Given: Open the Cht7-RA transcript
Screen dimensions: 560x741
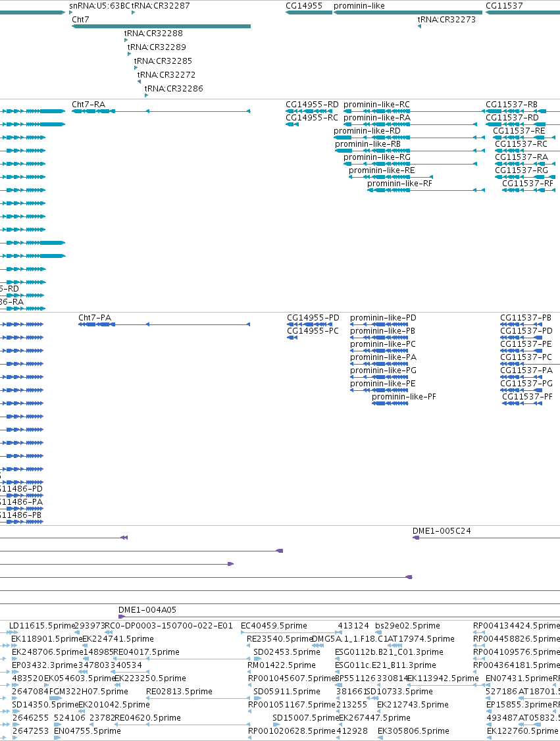Looking at the screenshot, I should pos(89,105).
